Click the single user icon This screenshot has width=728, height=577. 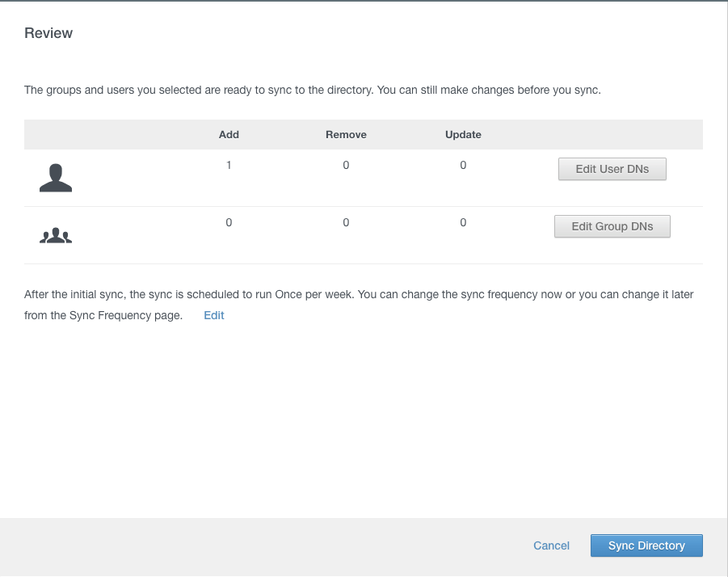tap(56, 178)
